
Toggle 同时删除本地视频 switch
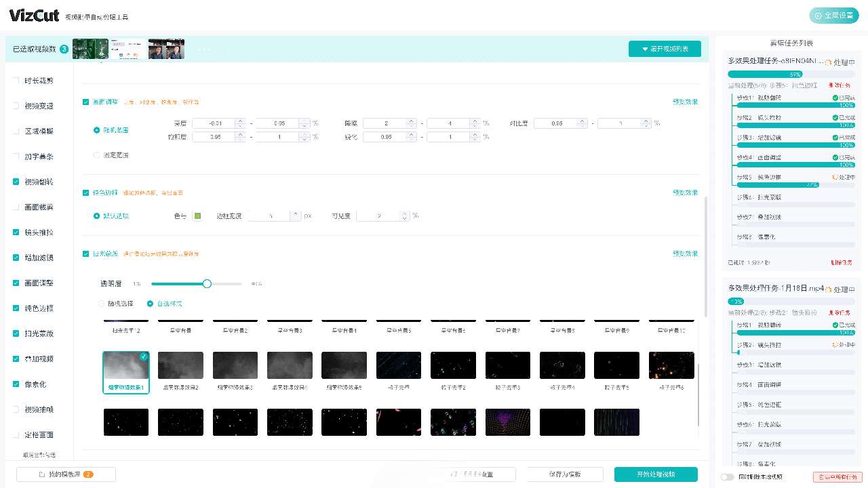(727, 477)
